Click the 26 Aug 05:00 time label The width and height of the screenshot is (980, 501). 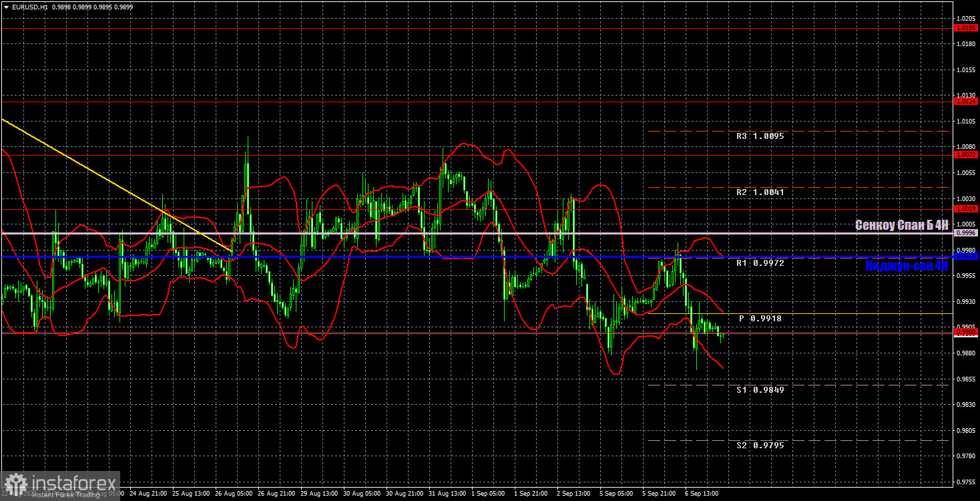234,494
